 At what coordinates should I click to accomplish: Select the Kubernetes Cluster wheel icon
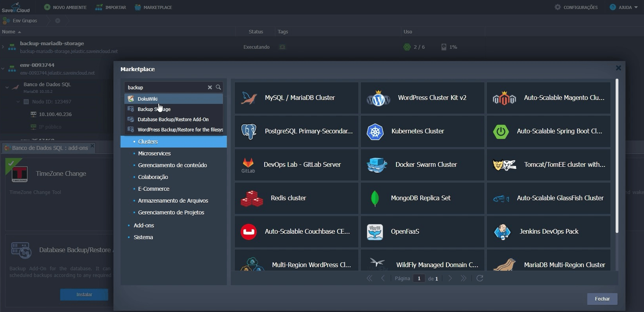[375, 131]
